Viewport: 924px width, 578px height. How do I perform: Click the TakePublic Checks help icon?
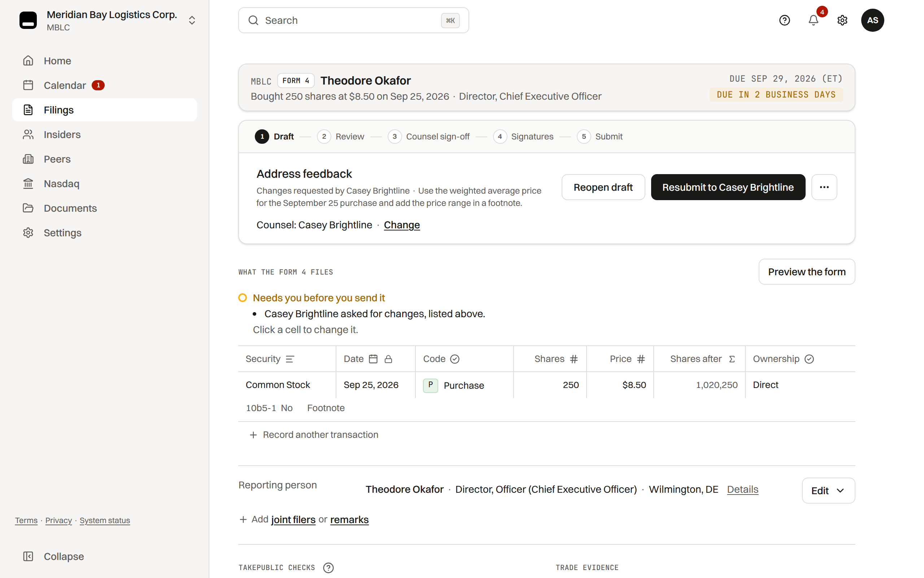coord(328,568)
